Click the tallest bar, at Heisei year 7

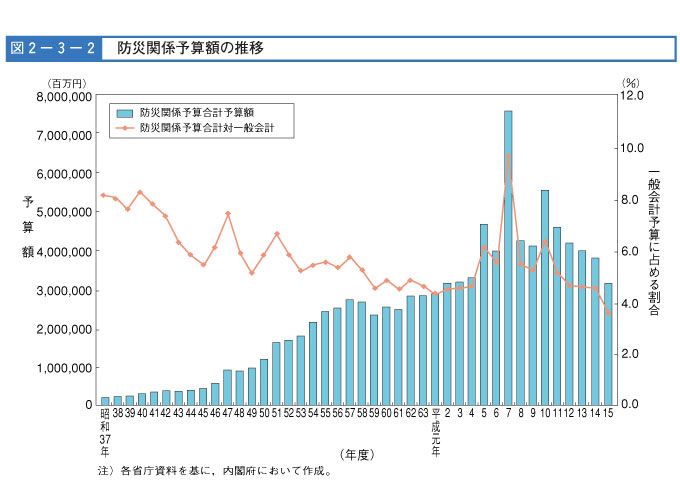[x=508, y=258]
